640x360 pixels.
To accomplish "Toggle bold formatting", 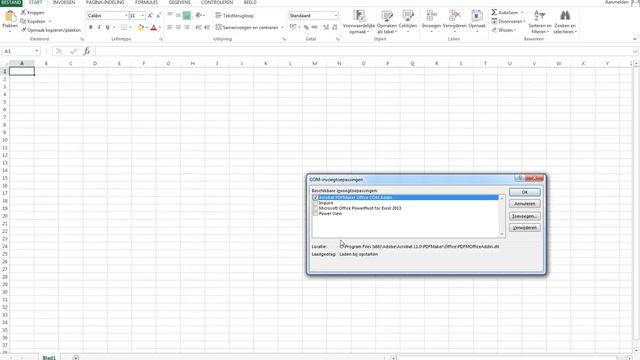I will click(x=91, y=27).
